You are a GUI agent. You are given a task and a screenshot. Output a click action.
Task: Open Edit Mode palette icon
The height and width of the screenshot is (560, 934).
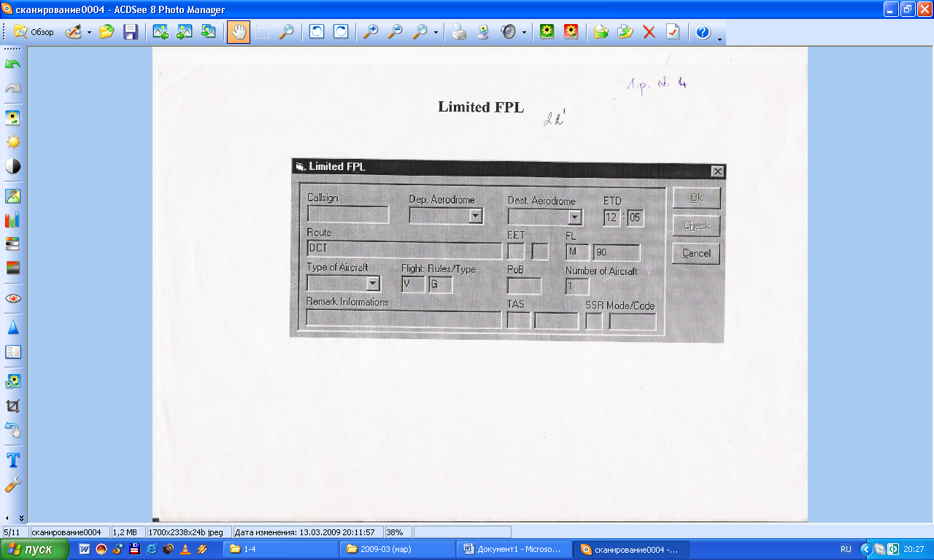73,32
